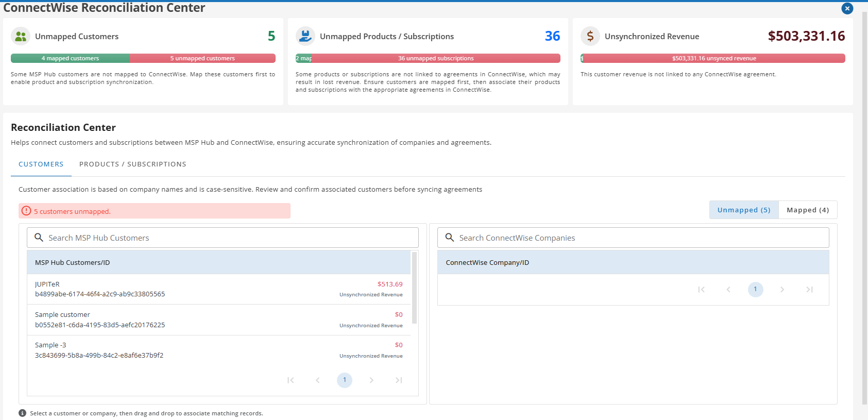Click the Search MSP Hub Customers field
The width and height of the screenshot is (868, 420).
223,238
